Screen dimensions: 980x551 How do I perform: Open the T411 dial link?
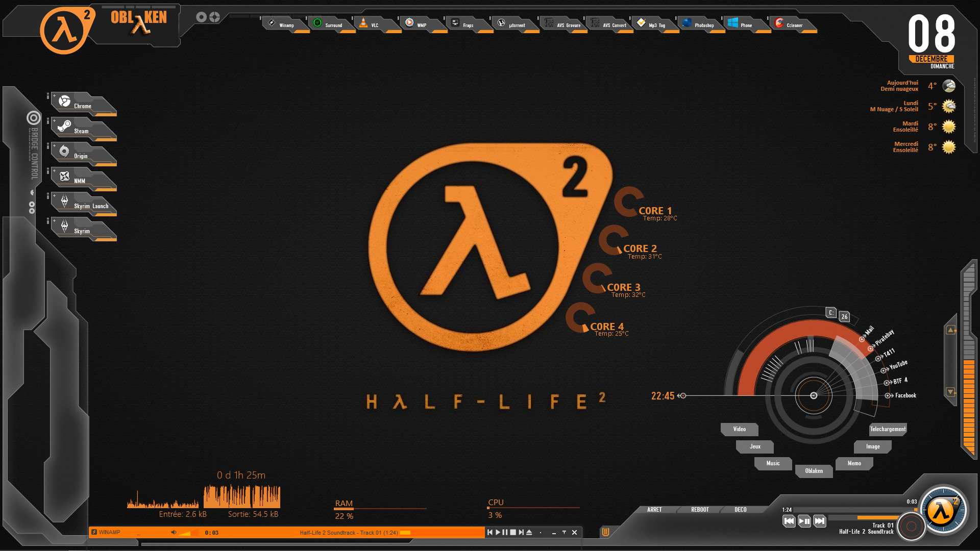886,355
